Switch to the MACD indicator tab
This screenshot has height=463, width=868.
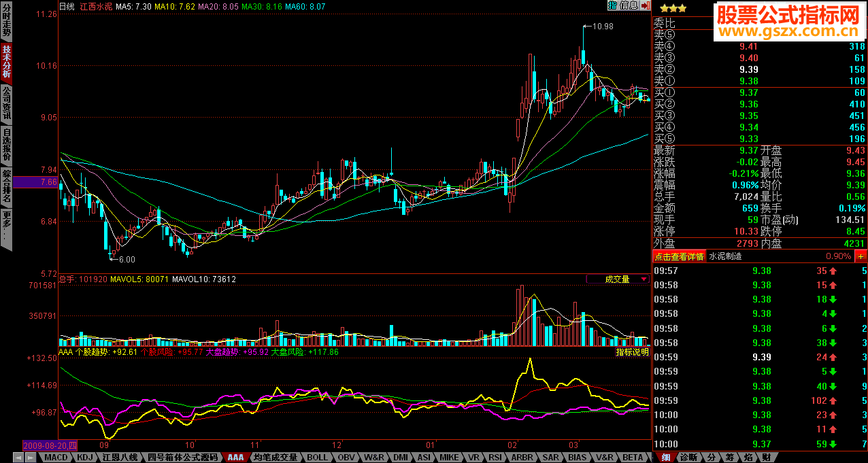click(56, 458)
